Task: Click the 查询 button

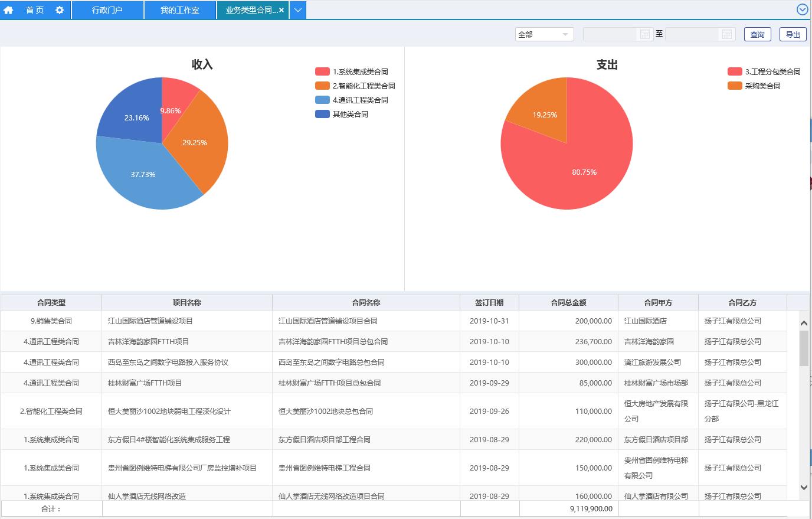Action: click(x=757, y=34)
